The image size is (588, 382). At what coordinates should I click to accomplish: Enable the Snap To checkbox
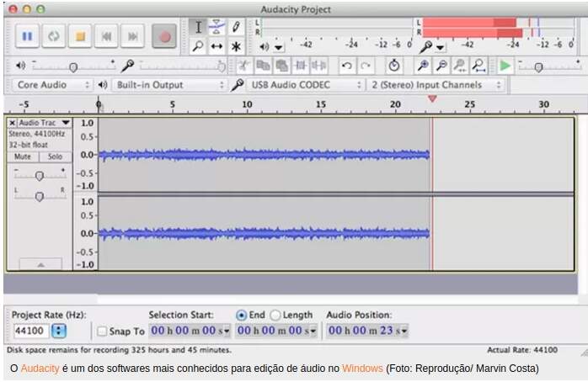point(102,332)
